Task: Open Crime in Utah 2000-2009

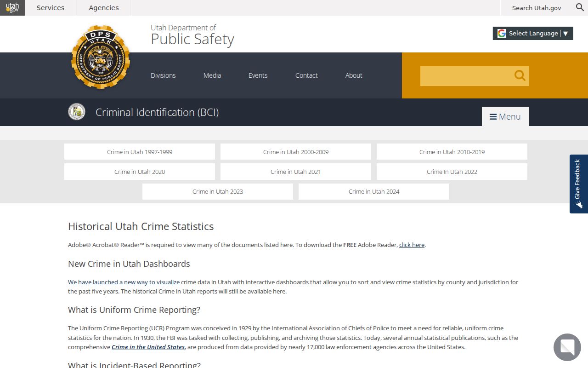Action: pyautogui.click(x=296, y=152)
